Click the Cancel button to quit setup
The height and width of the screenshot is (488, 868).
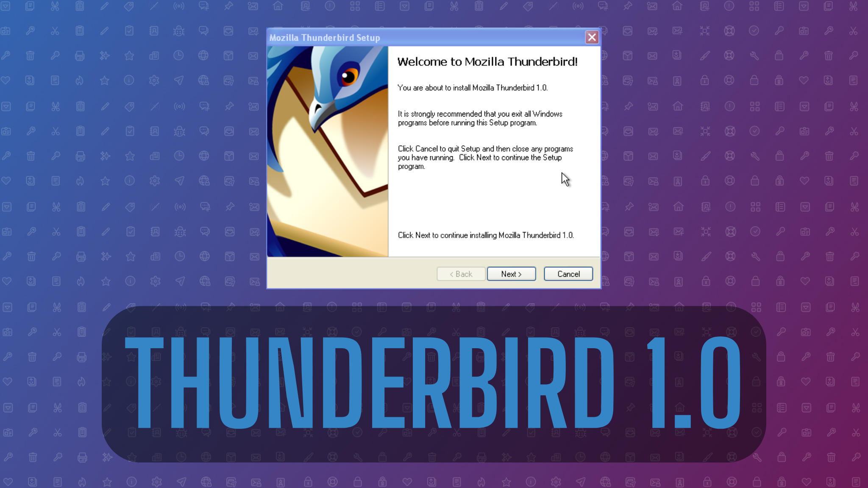(x=568, y=274)
